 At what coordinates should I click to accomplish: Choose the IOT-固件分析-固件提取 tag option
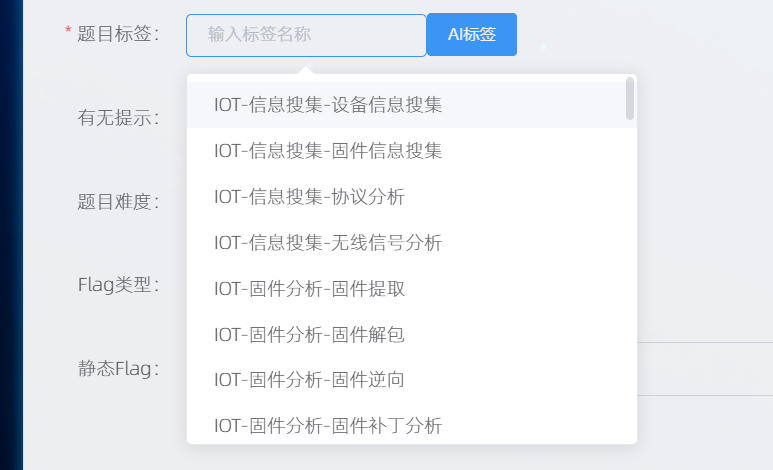coord(309,289)
